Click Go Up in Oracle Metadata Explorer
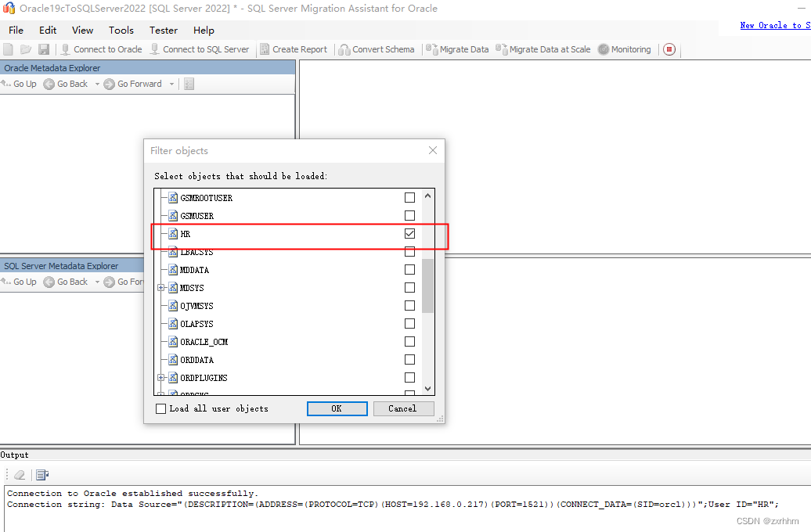This screenshot has width=811, height=532. point(19,84)
